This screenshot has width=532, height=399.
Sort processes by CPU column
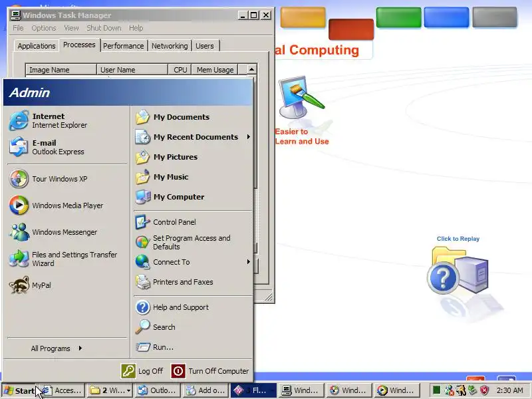(180, 70)
